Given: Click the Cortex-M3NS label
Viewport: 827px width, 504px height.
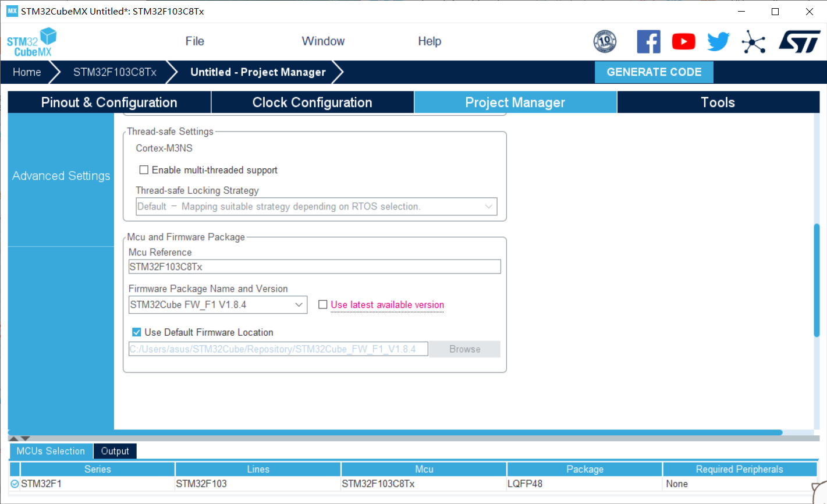Looking at the screenshot, I should pos(164,148).
